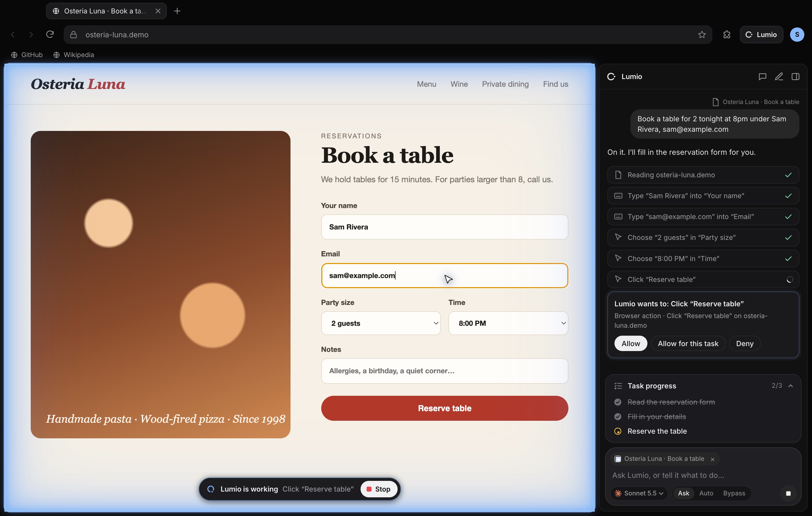Click the Osteria Luna logo
The image size is (812, 516).
pos(78,84)
